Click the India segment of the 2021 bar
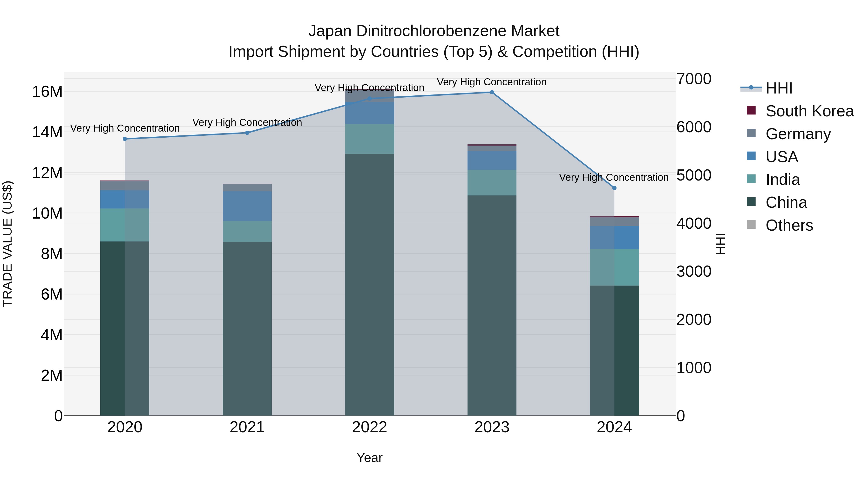The height and width of the screenshot is (488, 868). 247,231
